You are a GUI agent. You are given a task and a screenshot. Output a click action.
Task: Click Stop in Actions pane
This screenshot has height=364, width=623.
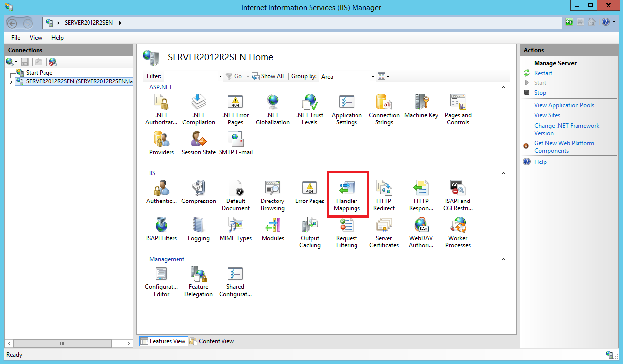coord(540,93)
